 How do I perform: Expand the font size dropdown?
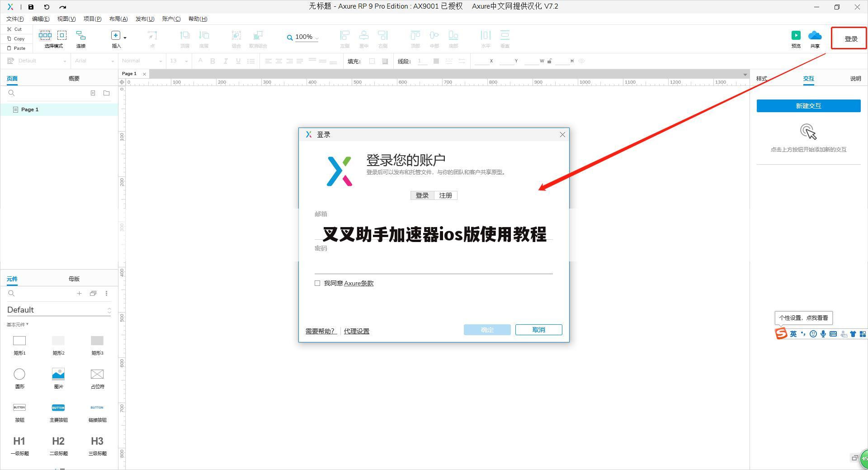(x=185, y=61)
